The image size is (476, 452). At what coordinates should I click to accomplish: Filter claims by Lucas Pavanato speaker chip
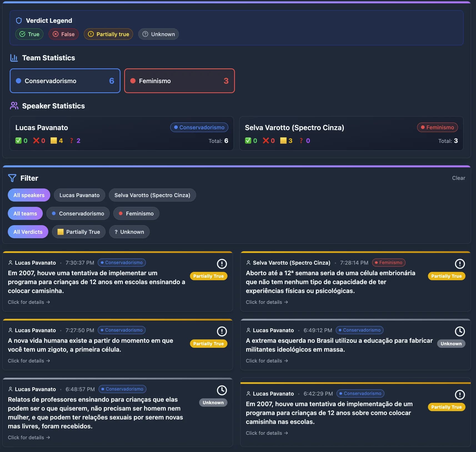tap(79, 195)
